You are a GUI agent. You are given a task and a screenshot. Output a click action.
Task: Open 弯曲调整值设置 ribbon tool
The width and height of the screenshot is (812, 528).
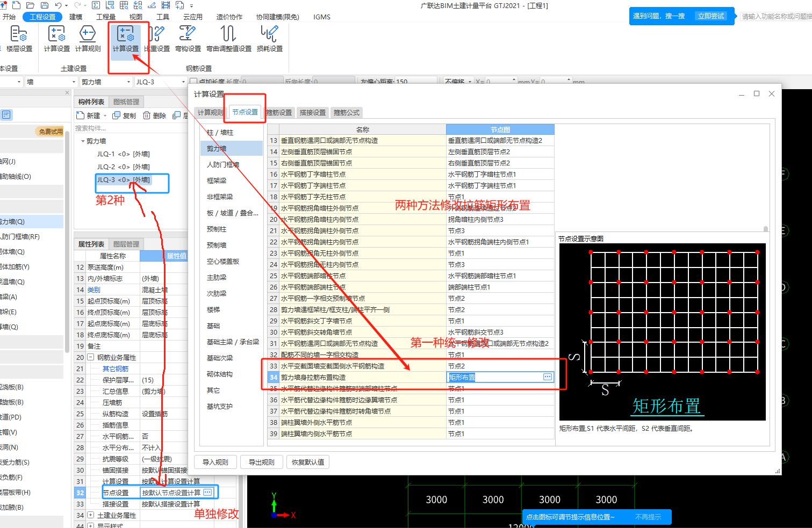229,39
